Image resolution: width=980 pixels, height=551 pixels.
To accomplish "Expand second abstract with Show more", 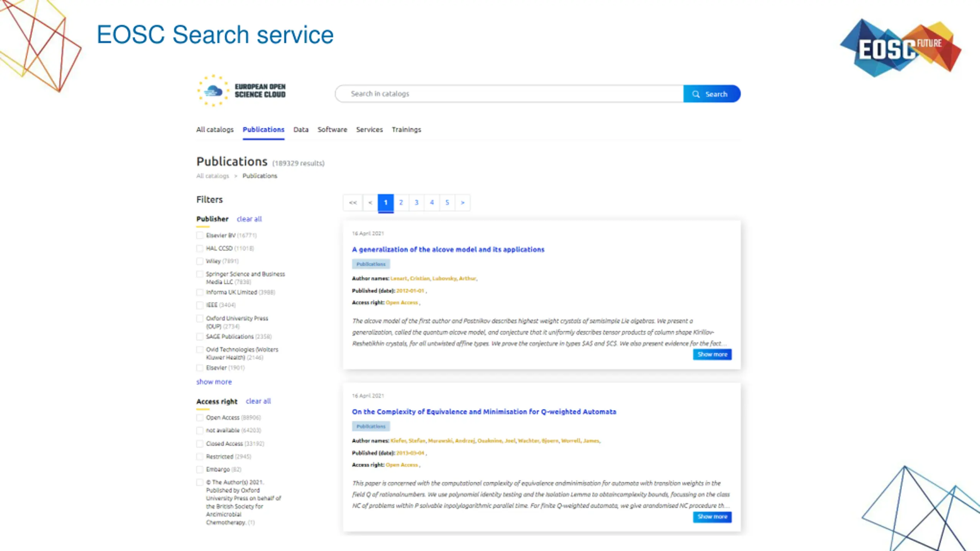I will point(712,517).
